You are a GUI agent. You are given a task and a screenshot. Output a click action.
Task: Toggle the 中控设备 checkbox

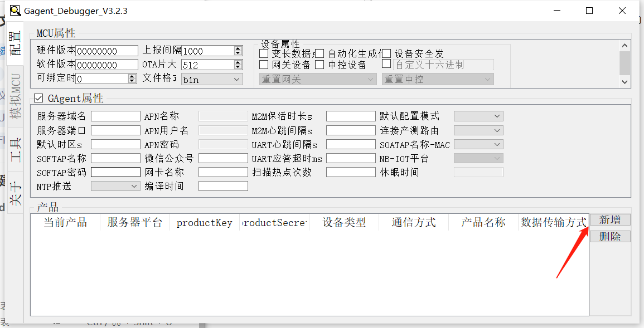click(x=319, y=64)
